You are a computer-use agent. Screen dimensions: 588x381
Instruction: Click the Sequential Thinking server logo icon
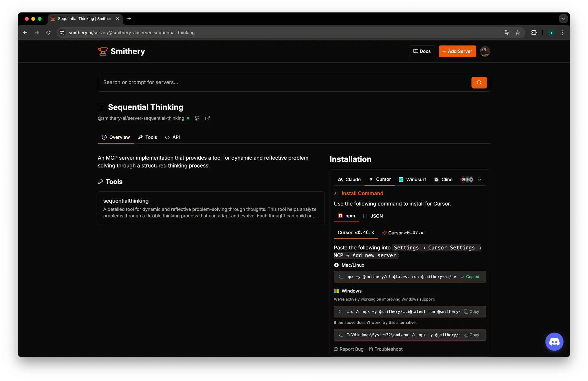click(x=102, y=107)
